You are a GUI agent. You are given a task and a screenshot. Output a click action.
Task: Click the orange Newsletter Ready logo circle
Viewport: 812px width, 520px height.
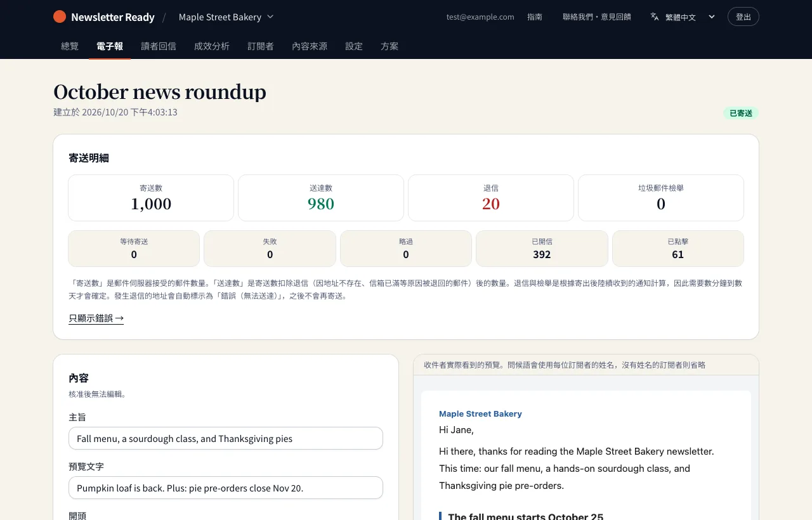tap(60, 16)
